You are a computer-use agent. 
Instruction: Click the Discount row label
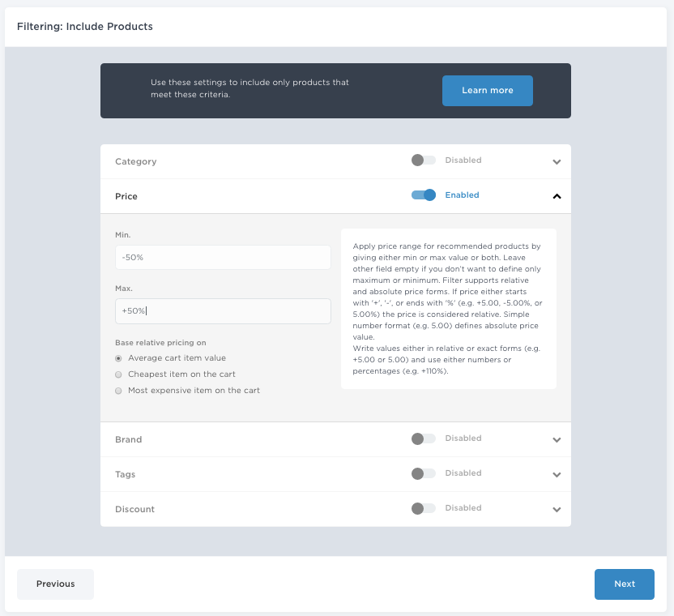point(134,509)
